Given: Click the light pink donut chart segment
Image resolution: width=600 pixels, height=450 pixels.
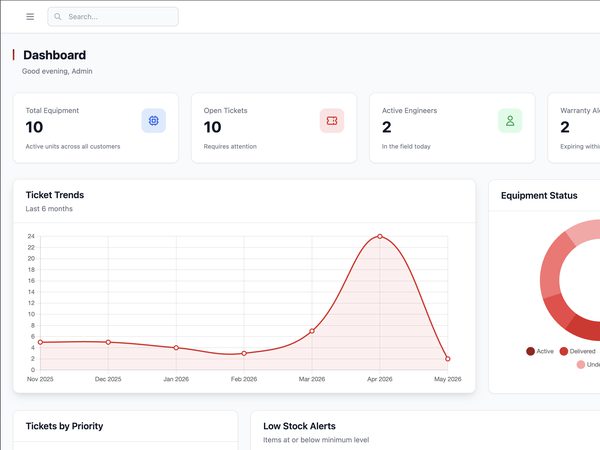Looking at the screenshot, I should coord(582,231).
